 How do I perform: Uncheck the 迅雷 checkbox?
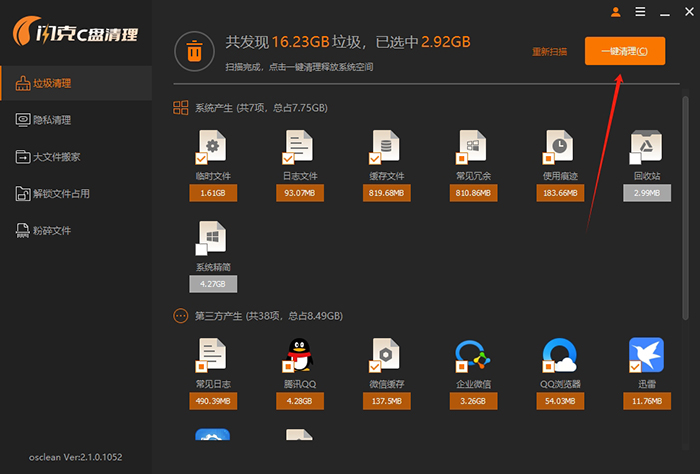(x=635, y=366)
